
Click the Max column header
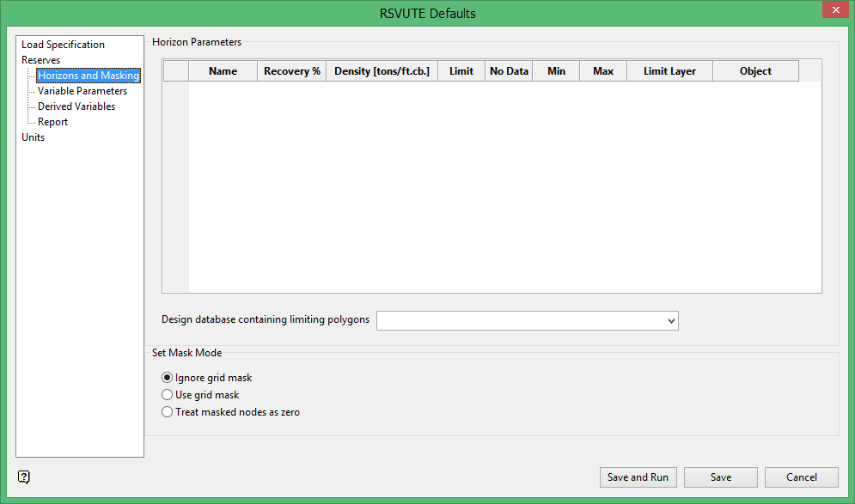[x=603, y=71]
